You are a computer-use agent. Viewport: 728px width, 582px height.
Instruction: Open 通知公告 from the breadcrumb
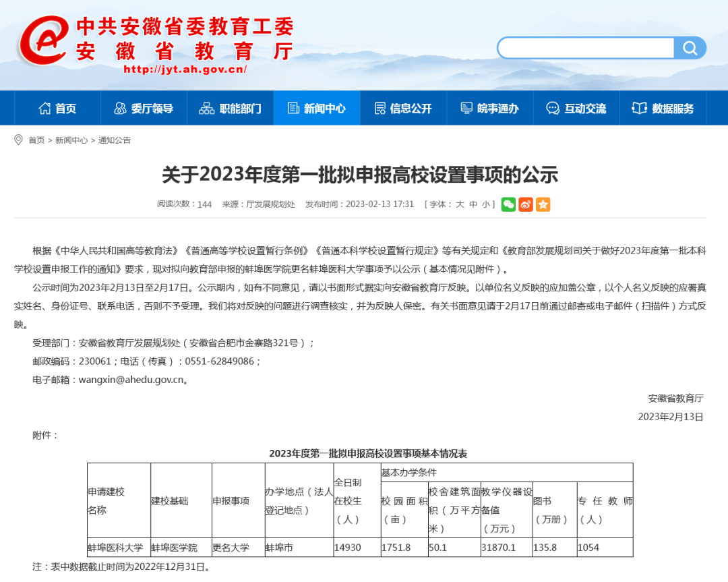point(114,140)
